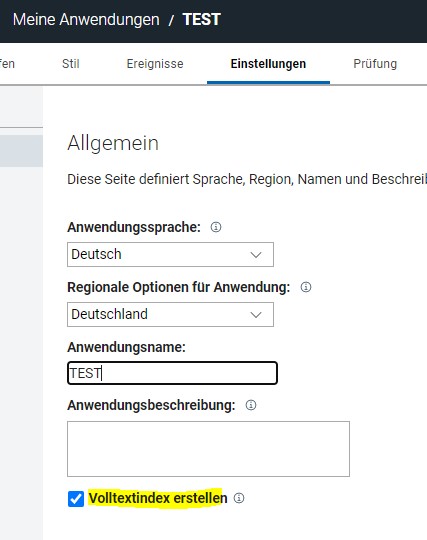This screenshot has width=427, height=540.
Task: Click the chevron arrow in Deutschland combo box
Action: click(x=256, y=315)
